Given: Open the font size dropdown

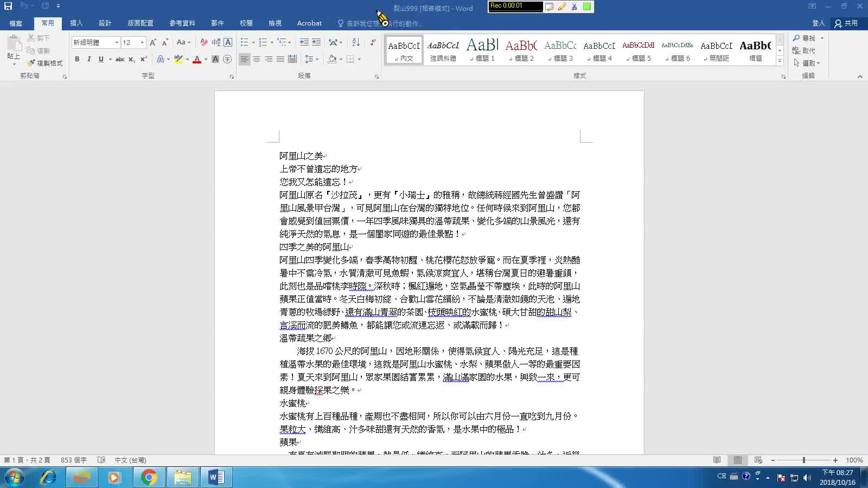Looking at the screenshot, I should click(x=142, y=42).
